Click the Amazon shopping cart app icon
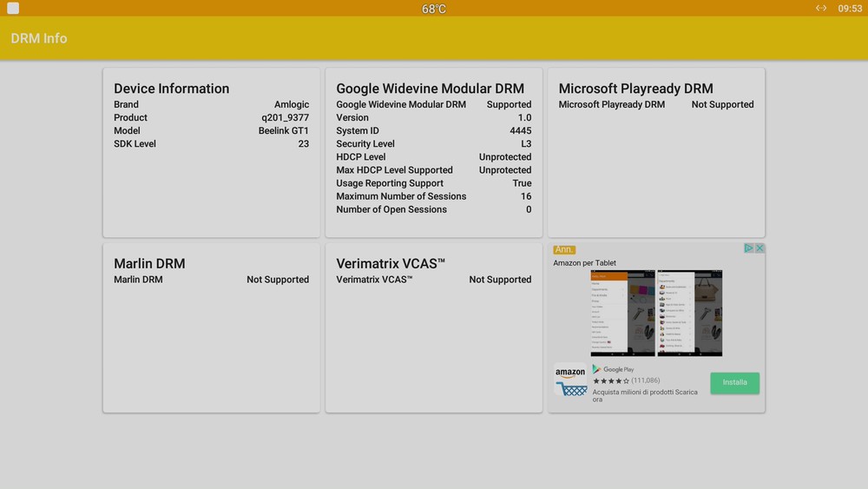This screenshot has height=489, width=868. (x=570, y=380)
